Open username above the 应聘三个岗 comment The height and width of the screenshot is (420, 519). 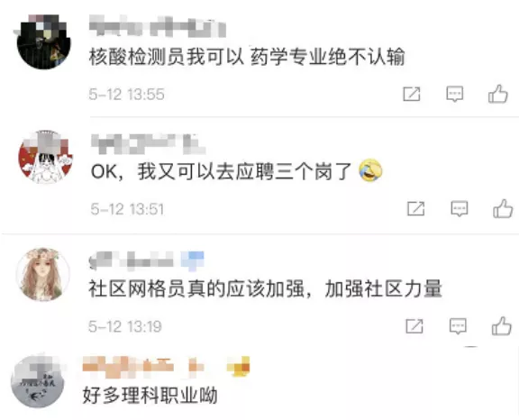(x=149, y=144)
